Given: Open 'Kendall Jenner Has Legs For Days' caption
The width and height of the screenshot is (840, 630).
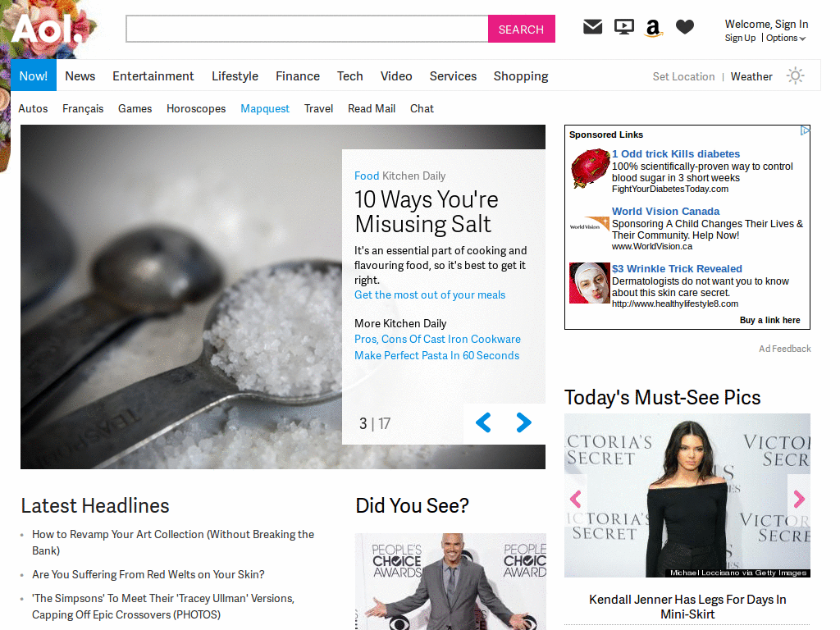Looking at the screenshot, I should pos(687,606).
